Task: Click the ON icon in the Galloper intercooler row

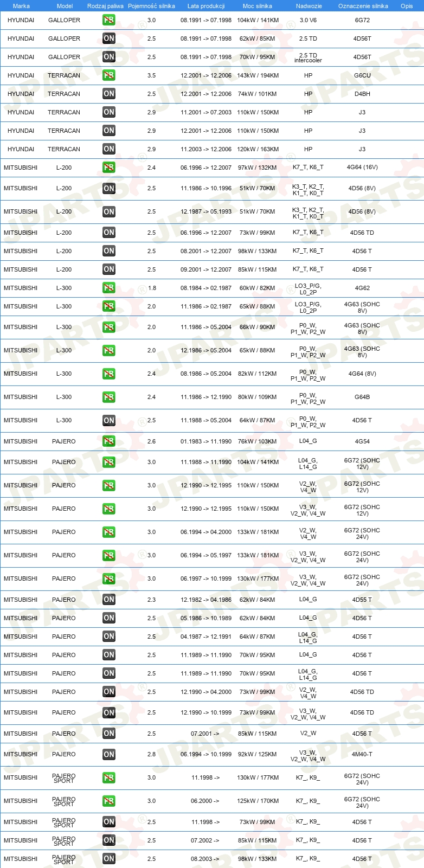Action: coord(109,57)
